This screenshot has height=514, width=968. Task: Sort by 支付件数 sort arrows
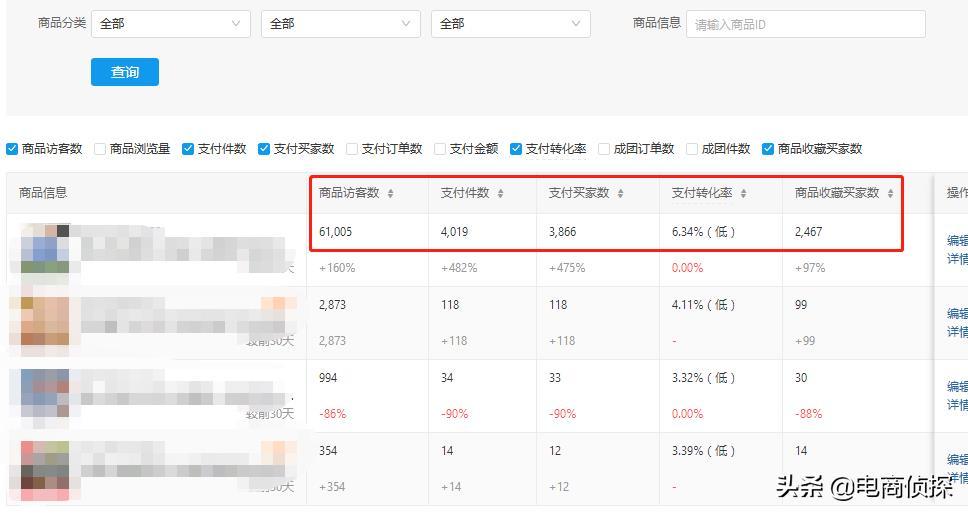[500, 194]
